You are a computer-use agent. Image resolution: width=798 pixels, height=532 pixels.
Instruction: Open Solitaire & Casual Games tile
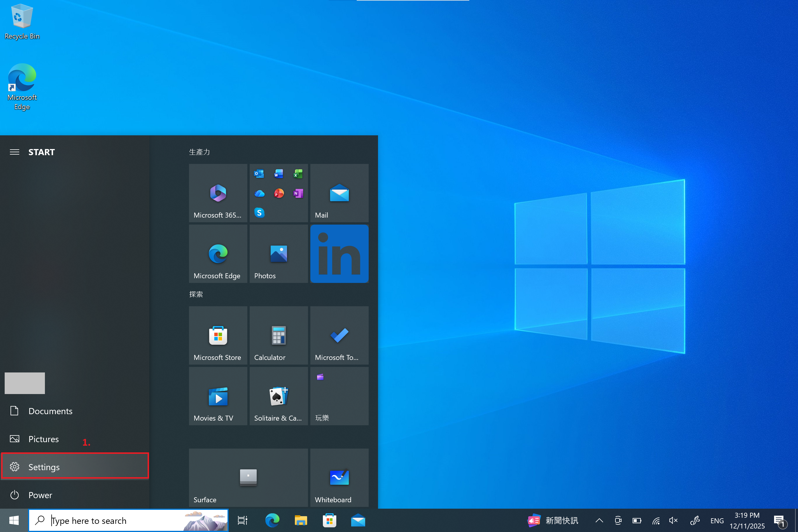tap(279, 396)
